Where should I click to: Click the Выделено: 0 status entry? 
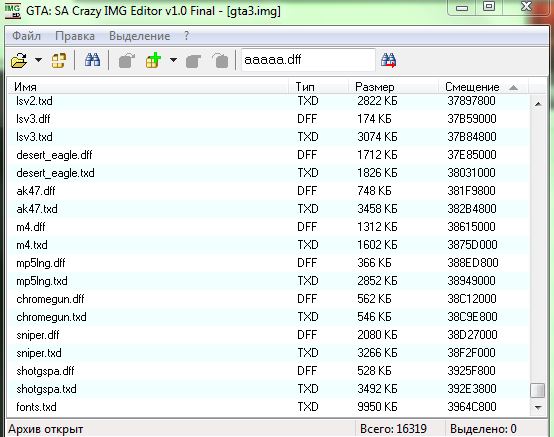483,429
